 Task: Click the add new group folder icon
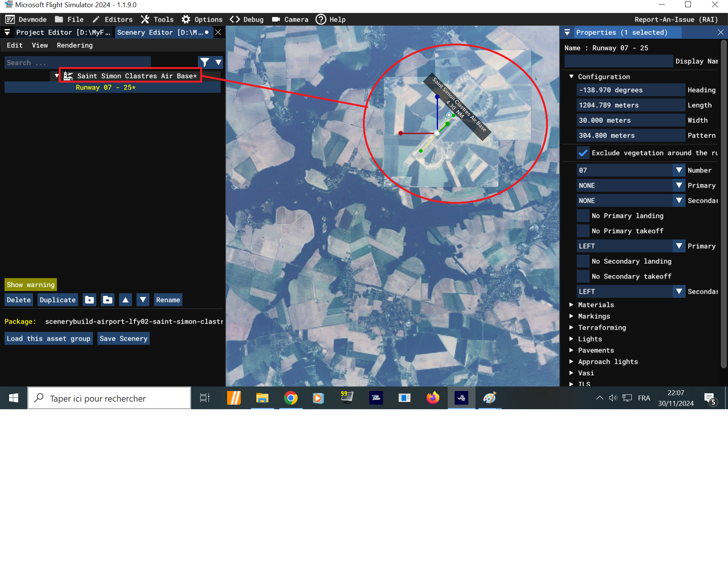click(x=89, y=300)
